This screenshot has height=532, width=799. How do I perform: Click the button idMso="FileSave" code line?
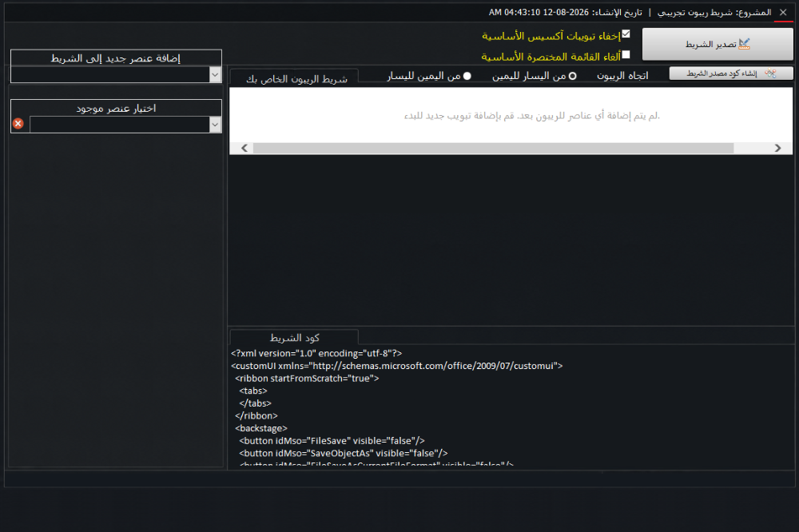tap(332, 441)
